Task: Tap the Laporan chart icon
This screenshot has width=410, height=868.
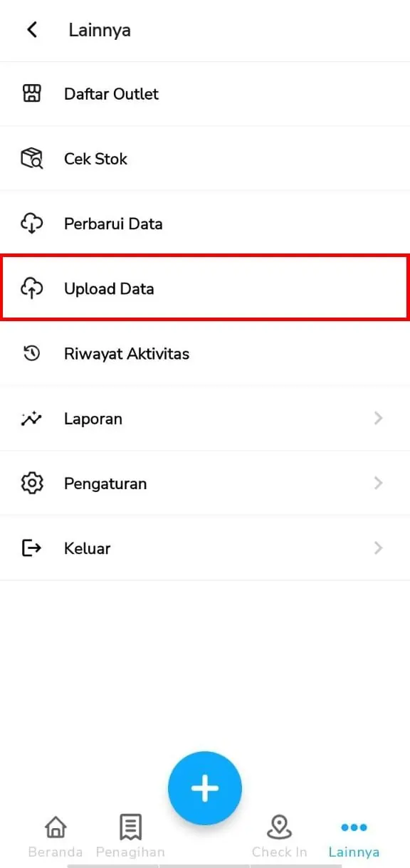Action: tap(31, 418)
